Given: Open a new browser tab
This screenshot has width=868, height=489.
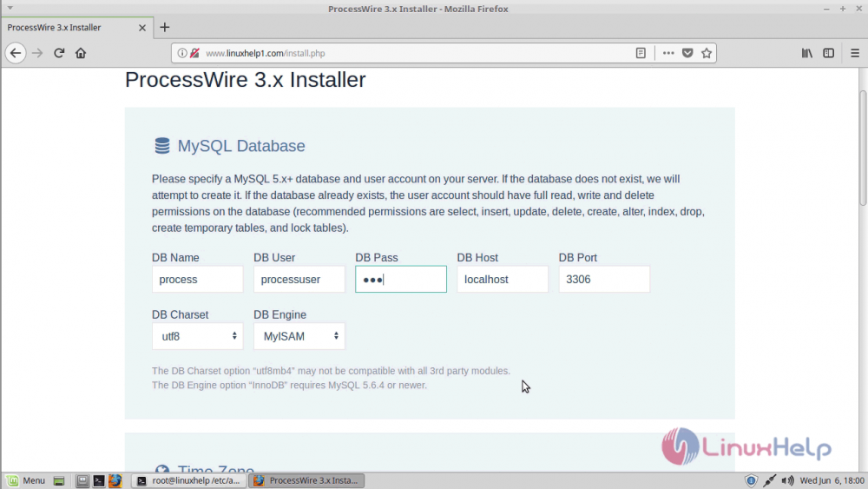Looking at the screenshot, I should pos(165,27).
